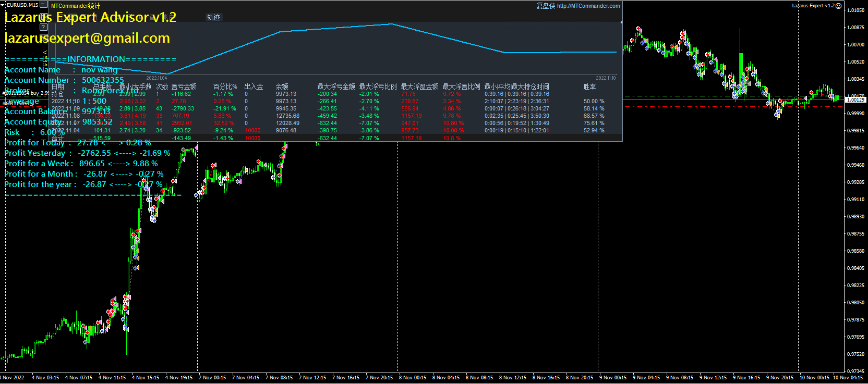Click the minimize panel button beside EURUSD,M15

(x=44, y=5)
